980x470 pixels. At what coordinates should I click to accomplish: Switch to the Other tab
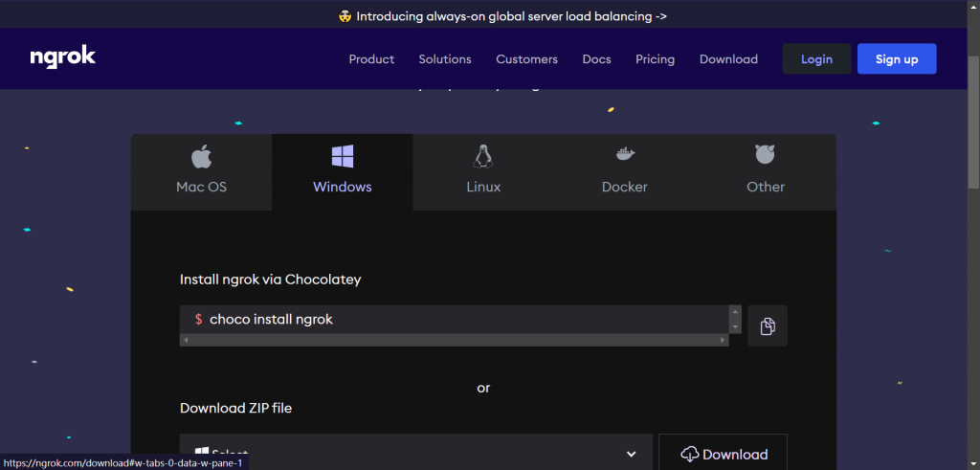tap(766, 172)
